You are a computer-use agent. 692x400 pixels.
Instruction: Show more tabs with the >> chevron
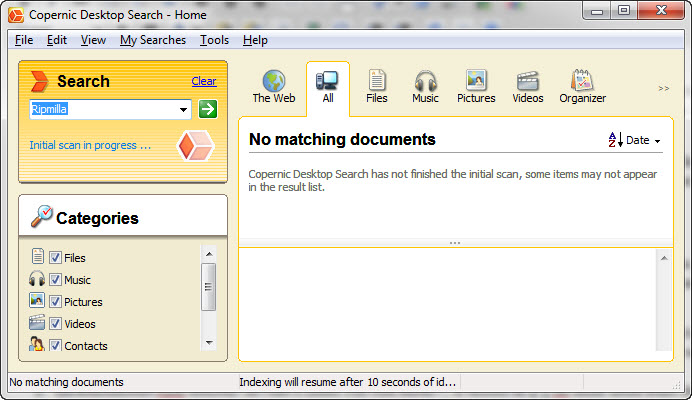click(x=663, y=88)
